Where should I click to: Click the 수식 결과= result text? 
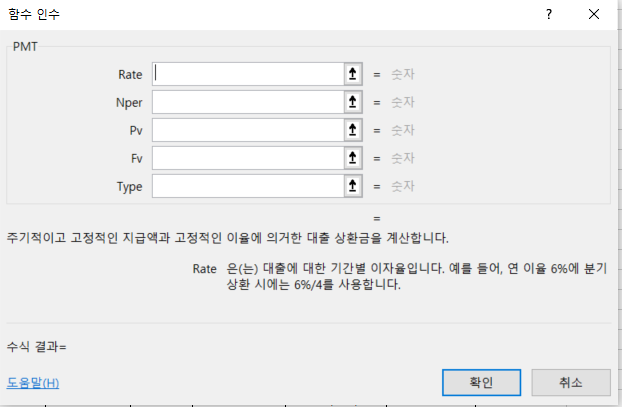(x=36, y=347)
